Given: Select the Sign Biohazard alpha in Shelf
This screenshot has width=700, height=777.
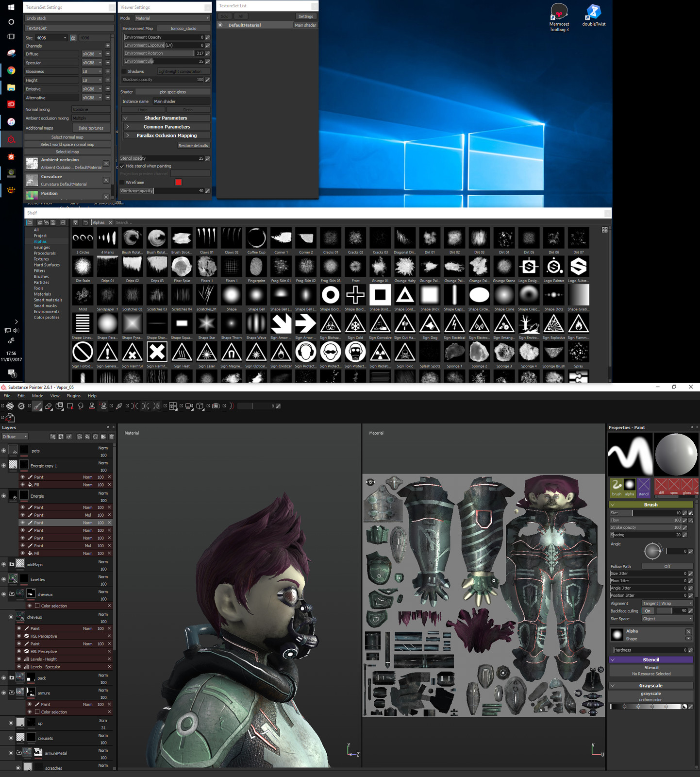Looking at the screenshot, I should pos(331,323).
